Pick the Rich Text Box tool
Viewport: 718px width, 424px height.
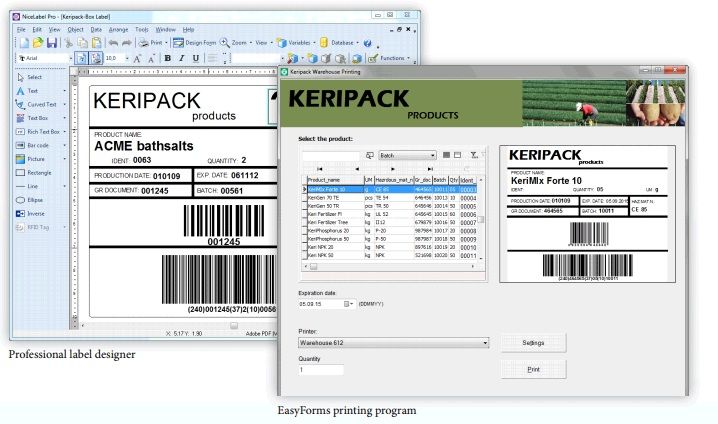tap(44, 131)
